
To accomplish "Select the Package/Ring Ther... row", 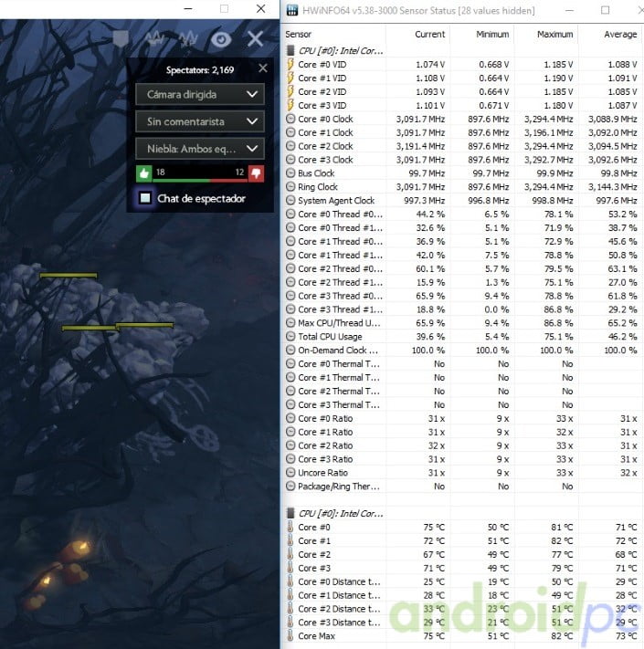I will pos(462,487).
